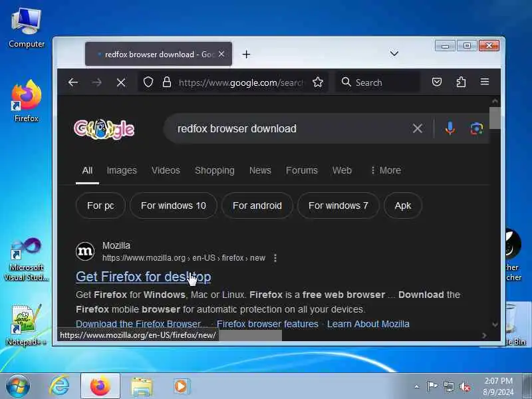Click the page scroll-up arrow
The image size is (532, 399).
(495, 101)
